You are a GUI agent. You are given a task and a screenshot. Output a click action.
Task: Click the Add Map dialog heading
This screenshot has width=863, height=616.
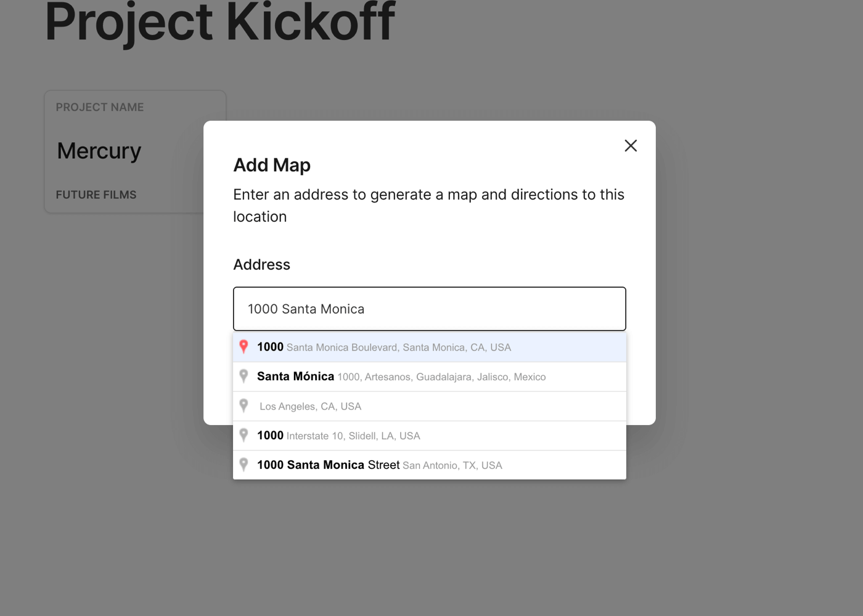click(x=272, y=165)
